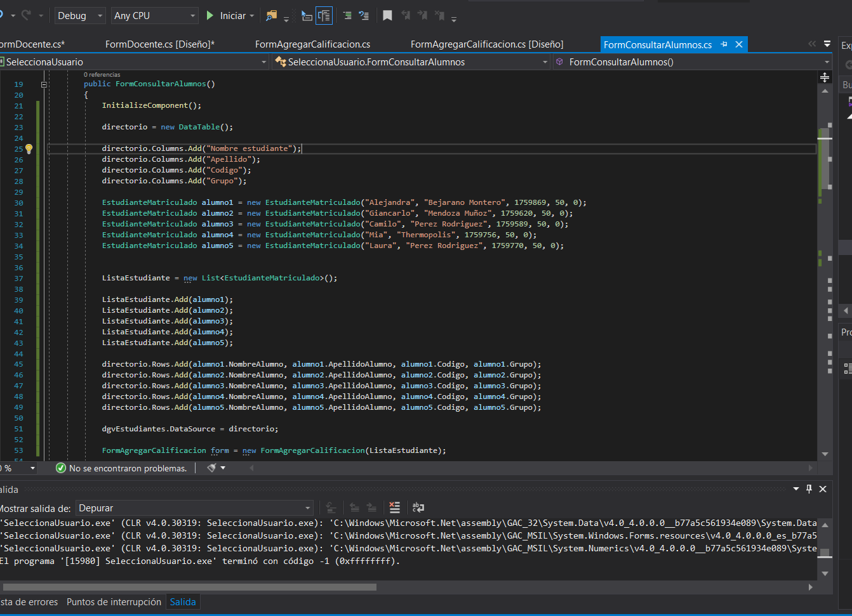The image size is (852, 616).
Task: Collapse the FormConsultarAlumnos constructor outline on line 19
Action: 44,84
